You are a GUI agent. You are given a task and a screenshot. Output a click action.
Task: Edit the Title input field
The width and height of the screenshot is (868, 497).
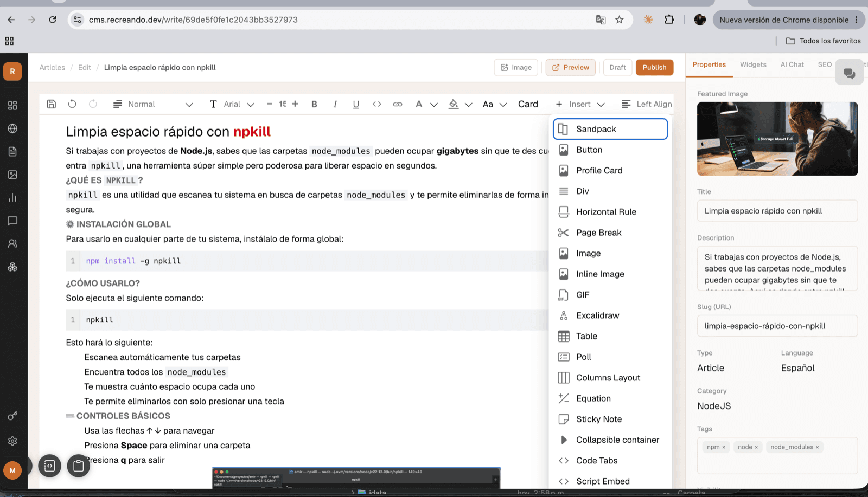pyautogui.click(x=777, y=211)
